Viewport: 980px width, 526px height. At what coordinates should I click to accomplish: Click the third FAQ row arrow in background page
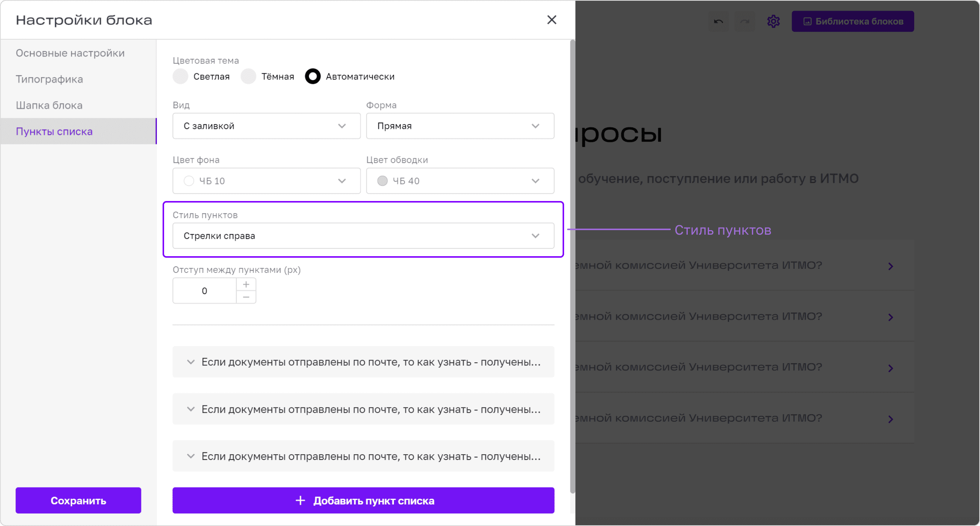[891, 368]
